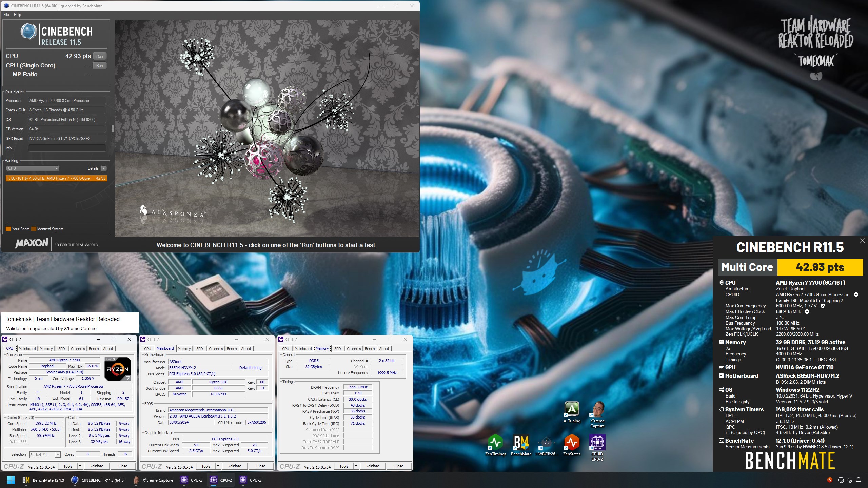Run the CPU multi-core test
868x488 pixels.
pyautogui.click(x=99, y=56)
